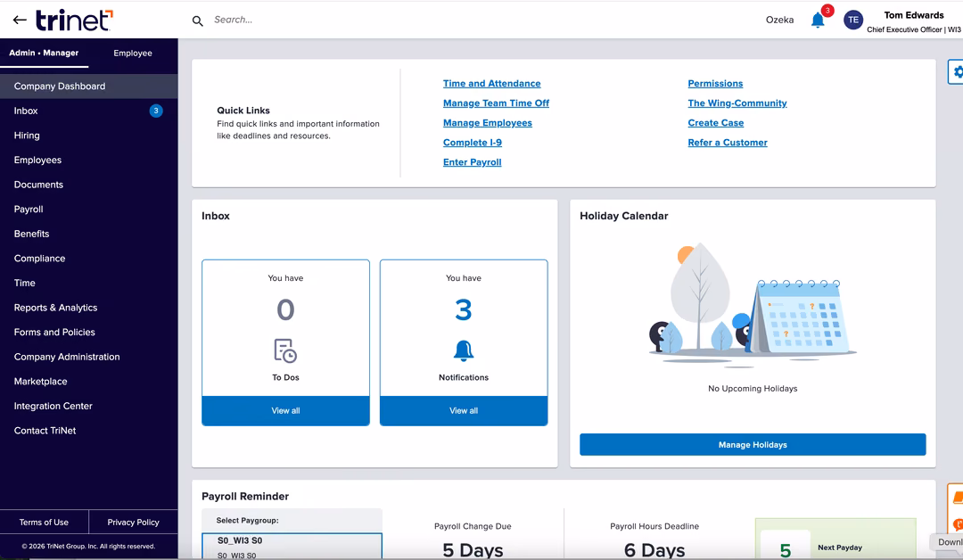Click the back arrow beside TriNet logo
This screenshot has width=963, height=560.
pos(20,21)
